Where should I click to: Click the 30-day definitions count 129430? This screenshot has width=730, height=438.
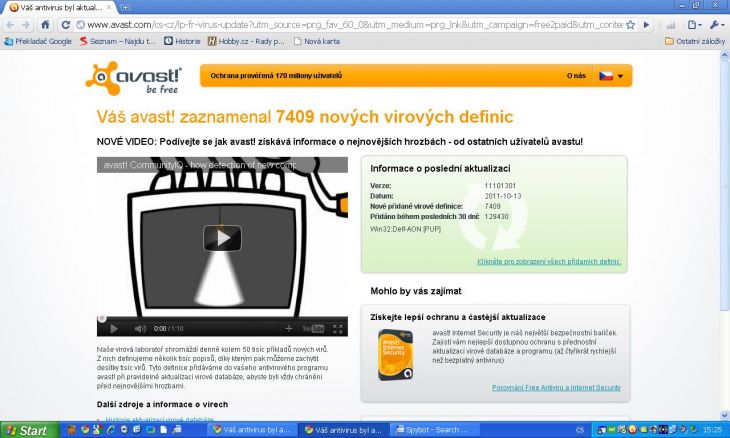pyautogui.click(x=496, y=216)
